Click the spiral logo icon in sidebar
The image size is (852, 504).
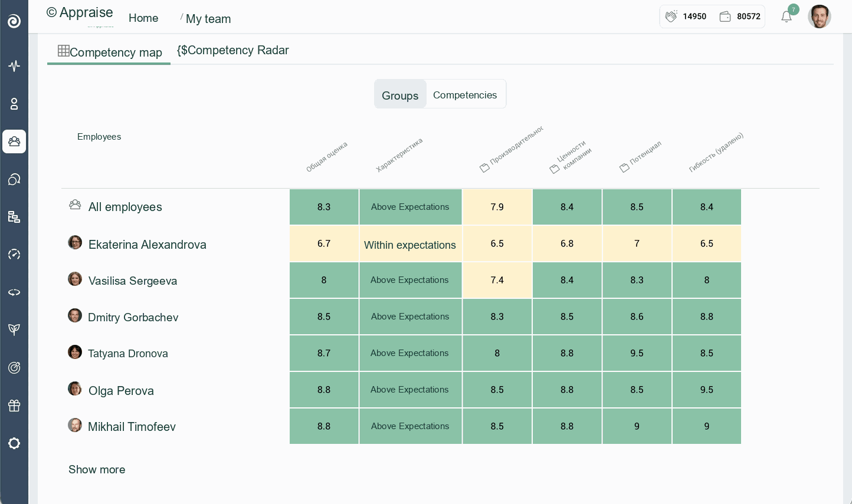pyautogui.click(x=14, y=21)
